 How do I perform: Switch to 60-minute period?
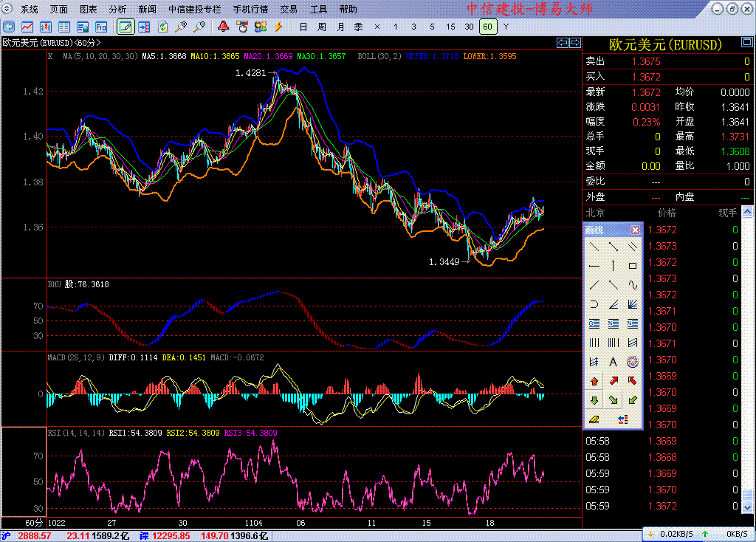[x=487, y=27]
